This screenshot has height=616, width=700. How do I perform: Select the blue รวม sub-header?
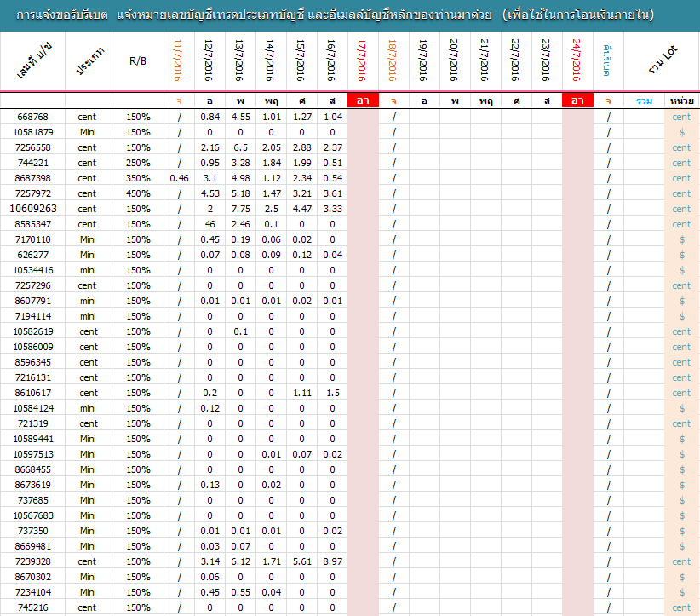644,101
